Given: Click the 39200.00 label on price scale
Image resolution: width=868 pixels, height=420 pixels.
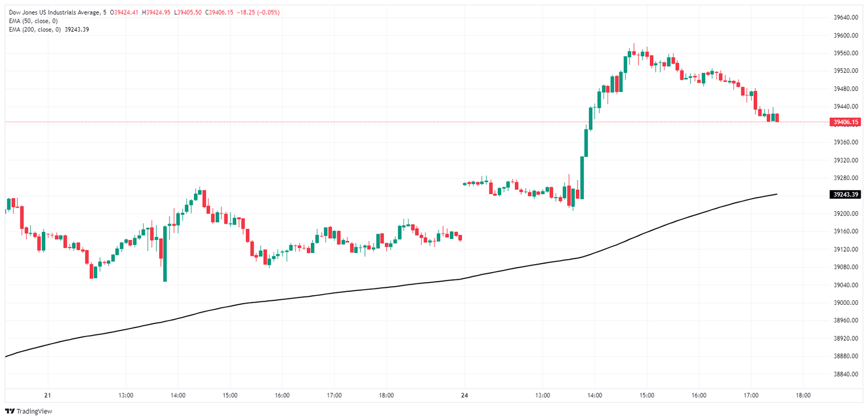Looking at the screenshot, I should pyautogui.click(x=846, y=213).
